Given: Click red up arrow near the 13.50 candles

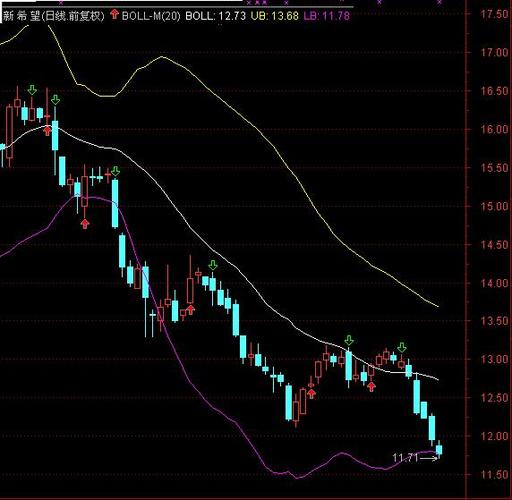Looking at the screenshot, I should point(190,310).
